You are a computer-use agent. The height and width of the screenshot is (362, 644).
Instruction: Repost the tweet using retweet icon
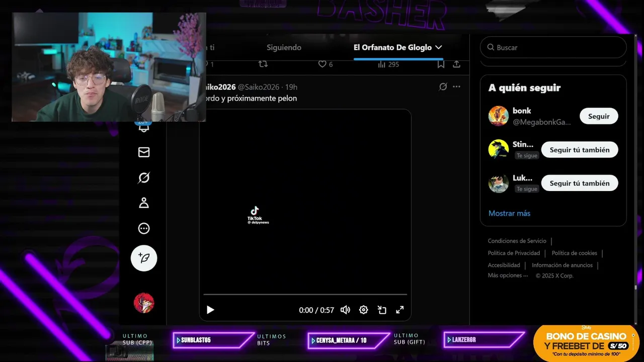point(263,64)
